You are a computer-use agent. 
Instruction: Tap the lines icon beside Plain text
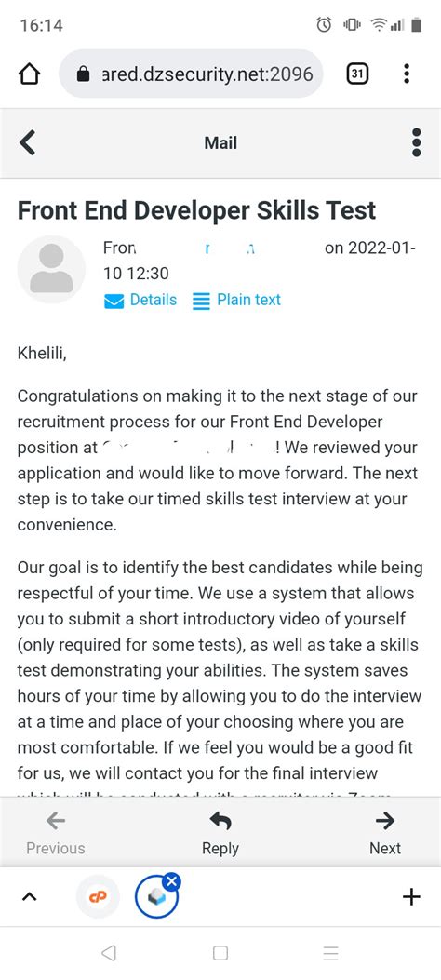pos(201,302)
